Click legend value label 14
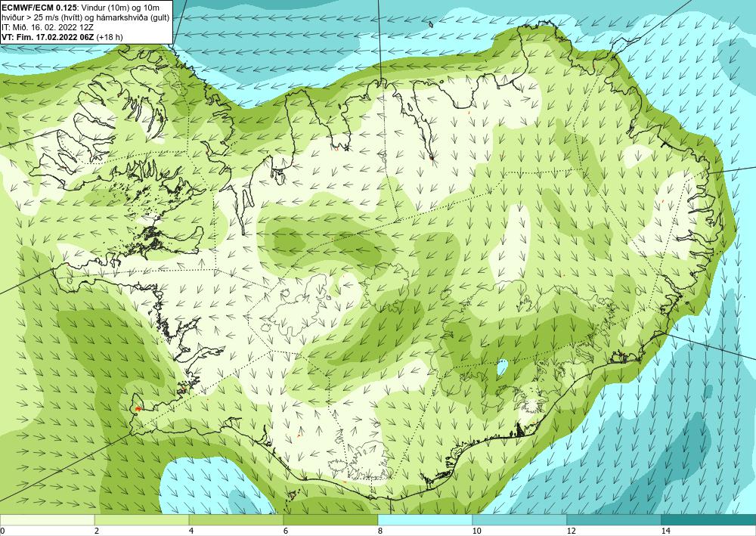 pyautogui.click(x=666, y=531)
